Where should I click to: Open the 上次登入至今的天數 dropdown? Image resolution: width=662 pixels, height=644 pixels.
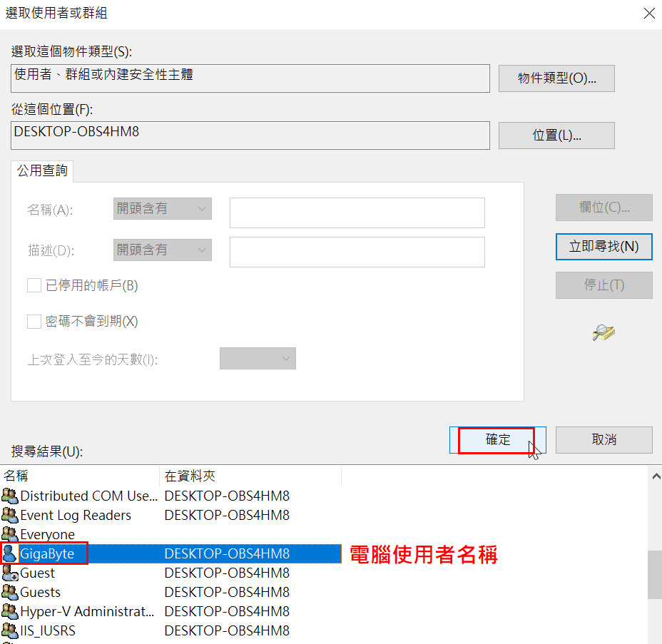258,359
